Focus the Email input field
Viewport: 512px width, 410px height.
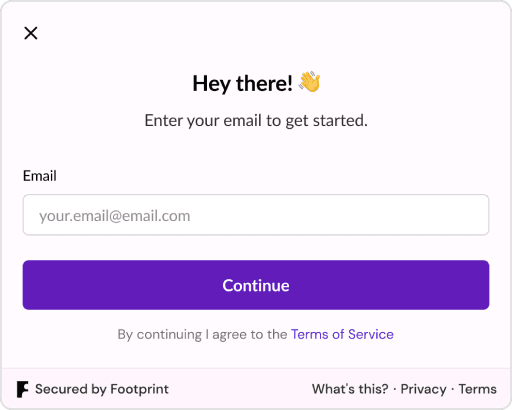coord(256,215)
